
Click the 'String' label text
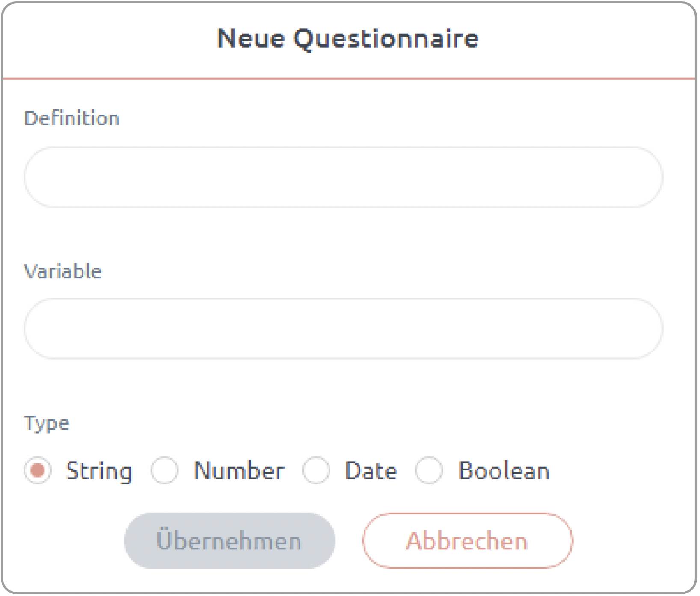(99, 471)
